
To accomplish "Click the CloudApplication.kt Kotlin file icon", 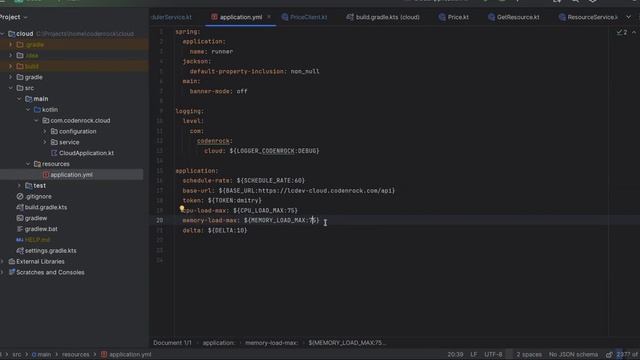I will pyautogui.click(x=54, y=153).
